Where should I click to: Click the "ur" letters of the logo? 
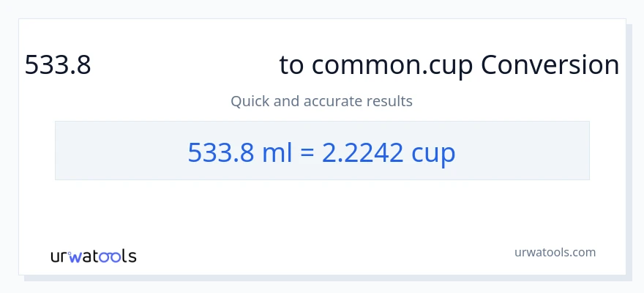pyautogui.click(x=60, y=256)
